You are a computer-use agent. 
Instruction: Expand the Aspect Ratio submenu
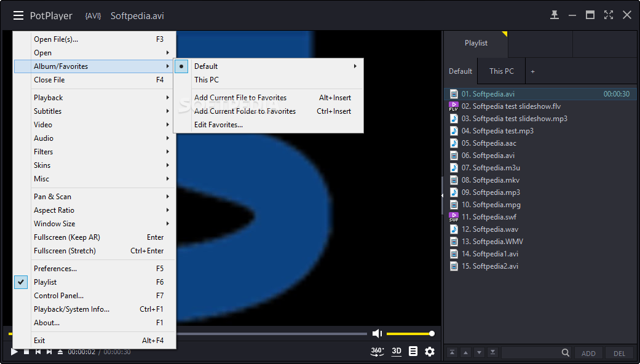coord(95,210)
